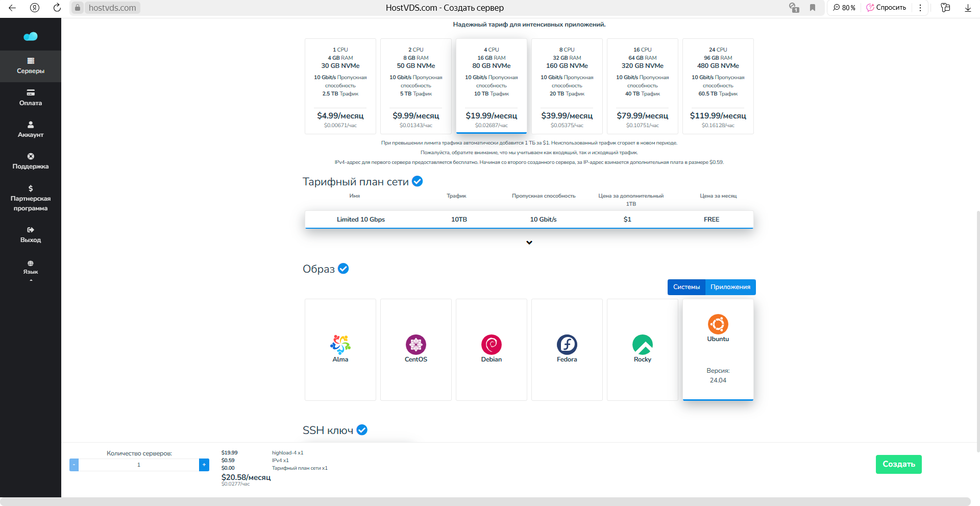
Task: Select the 24 CPU $119.99 plan
Action: [x=718, y=86]
